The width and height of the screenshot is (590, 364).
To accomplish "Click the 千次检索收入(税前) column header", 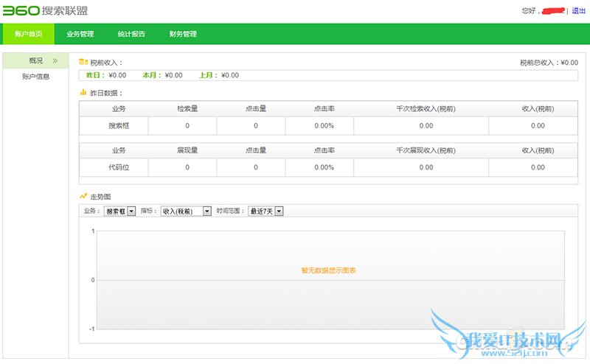I will point(426,108).
